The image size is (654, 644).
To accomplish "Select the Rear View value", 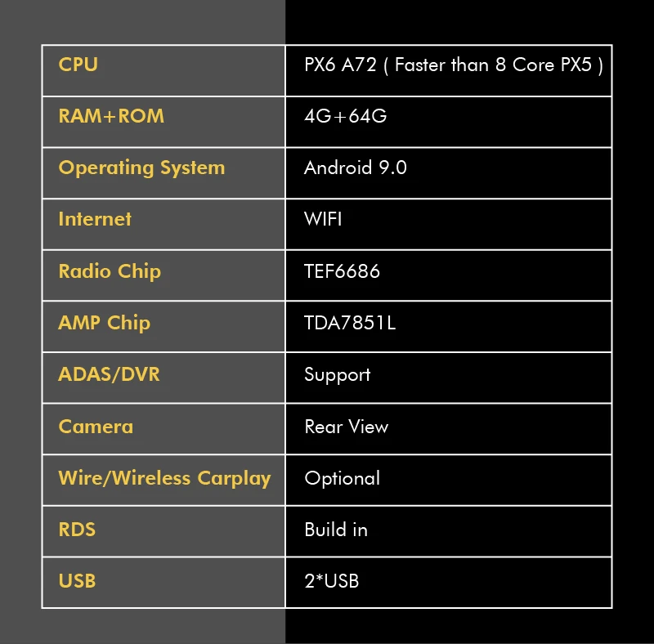I will point(346,427).
